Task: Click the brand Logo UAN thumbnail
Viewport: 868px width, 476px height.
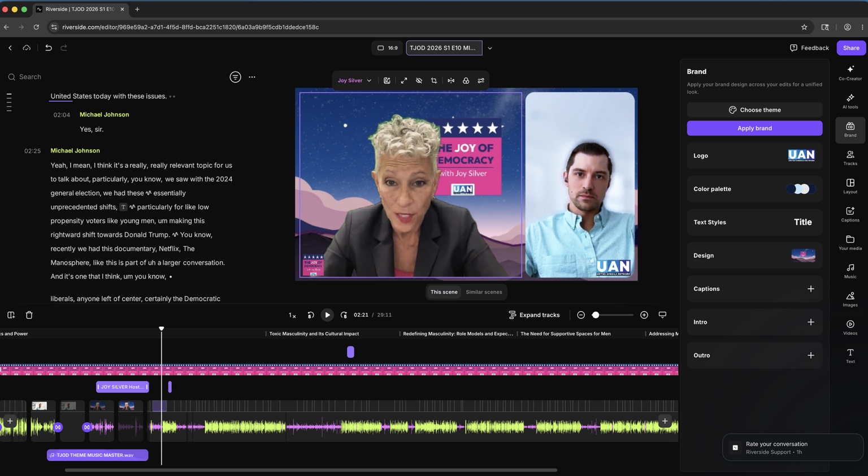Action: 801,155
